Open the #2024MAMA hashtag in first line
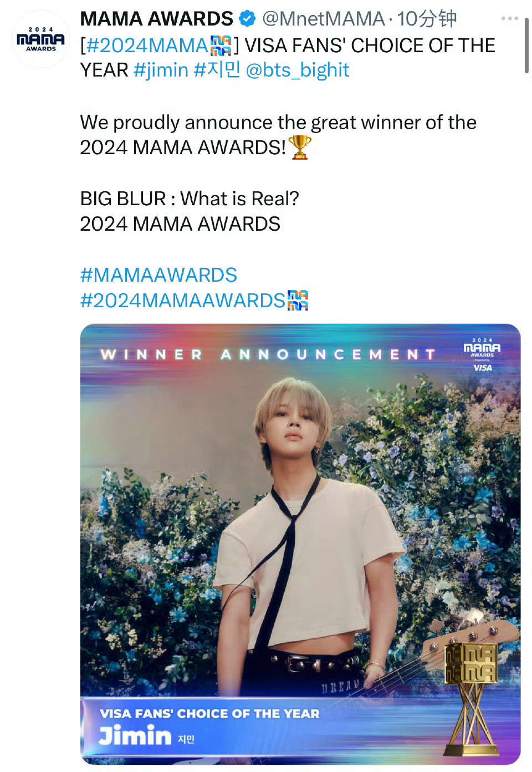The width and height of the screenshot is (532, 772). click(x=147, y=45)
